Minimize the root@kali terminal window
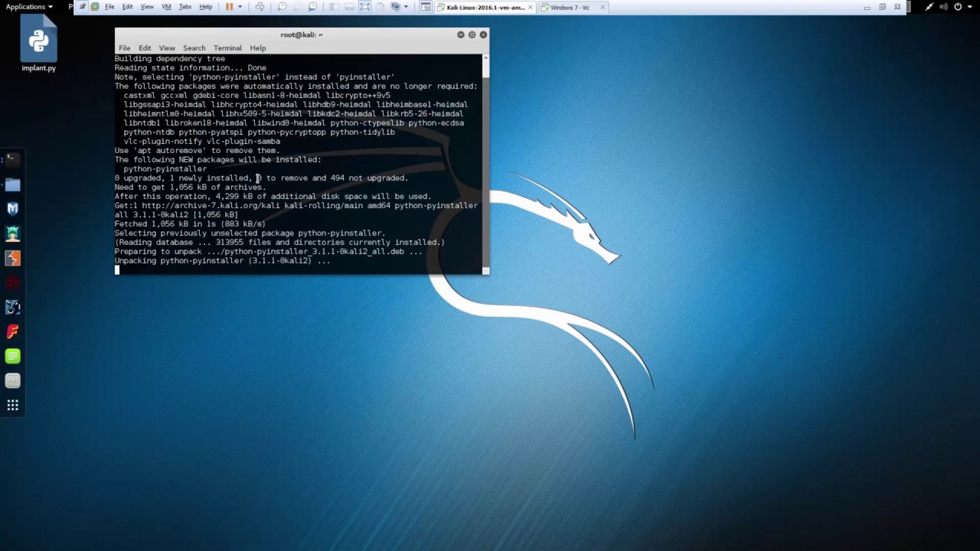 tap(461, 34)
